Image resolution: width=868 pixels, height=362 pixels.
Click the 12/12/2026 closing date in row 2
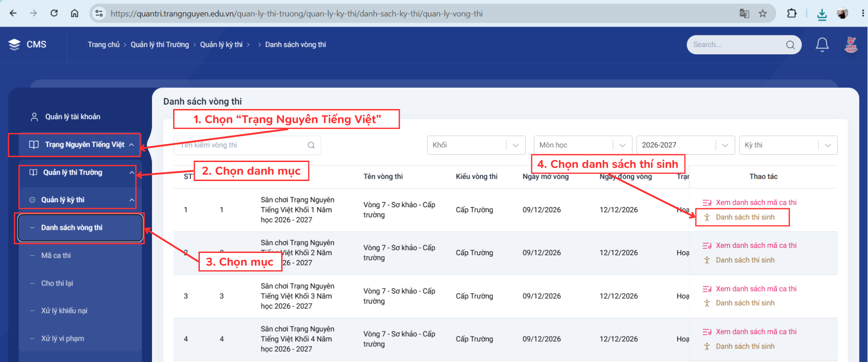point(618,253)
